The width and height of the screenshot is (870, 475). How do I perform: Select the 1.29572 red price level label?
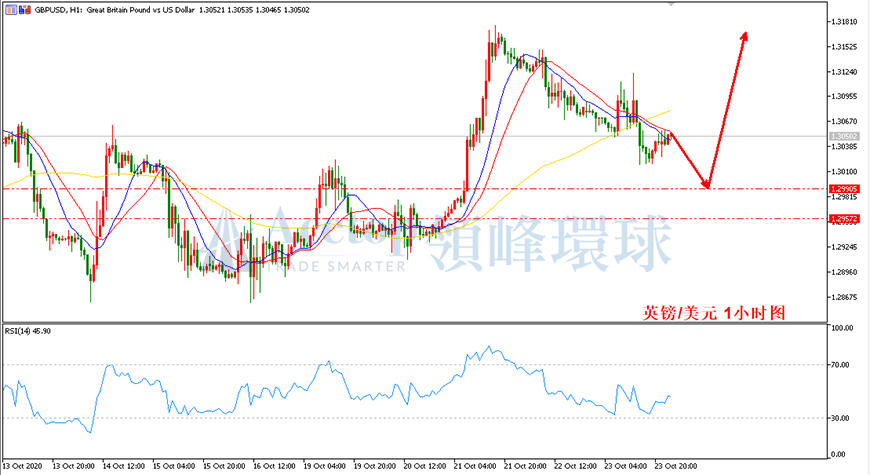coord(844,219)
